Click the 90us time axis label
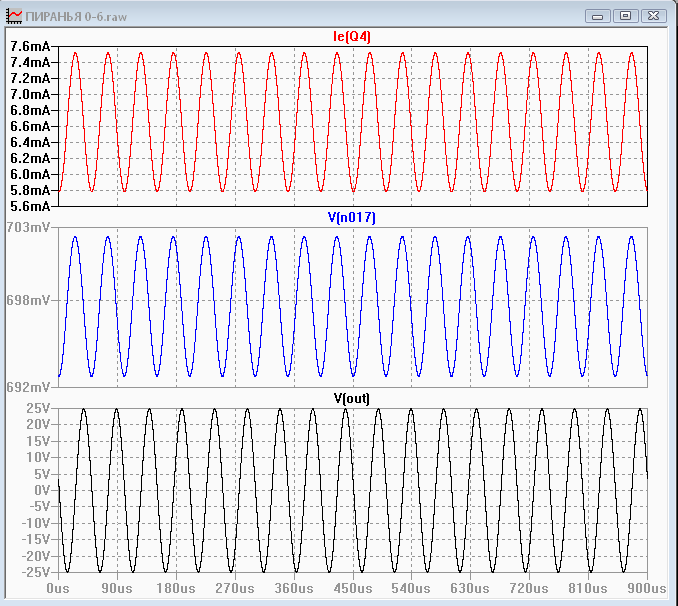Viewport: 678px width, 606px height. pyautogui.click(x=117, y=589)
